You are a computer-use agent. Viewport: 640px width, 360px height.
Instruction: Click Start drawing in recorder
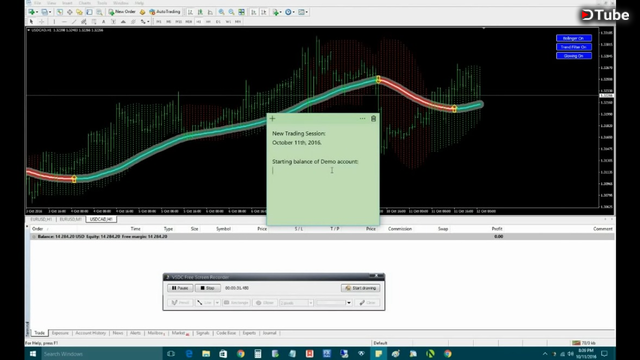click(x=360, y=288)
